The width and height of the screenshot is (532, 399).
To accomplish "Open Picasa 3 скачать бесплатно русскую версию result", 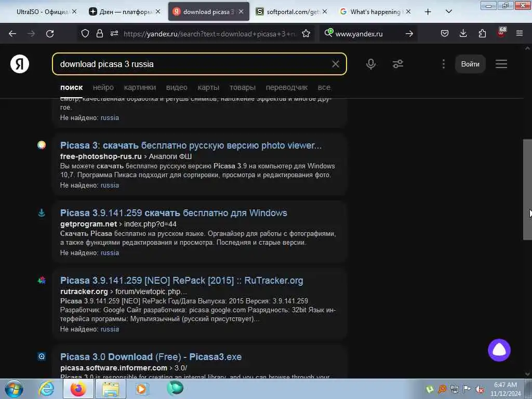I will (x=191, y=145).
